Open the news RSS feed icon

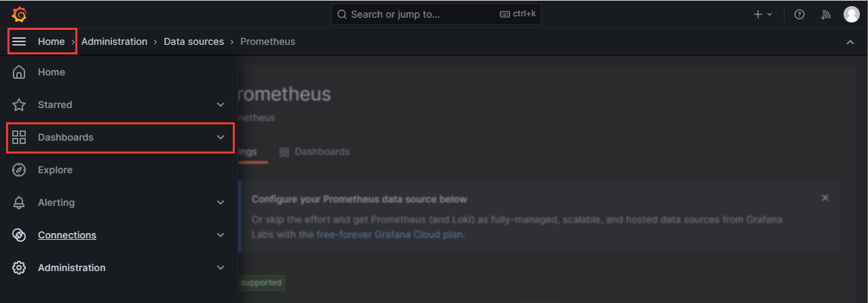point(826,14)
